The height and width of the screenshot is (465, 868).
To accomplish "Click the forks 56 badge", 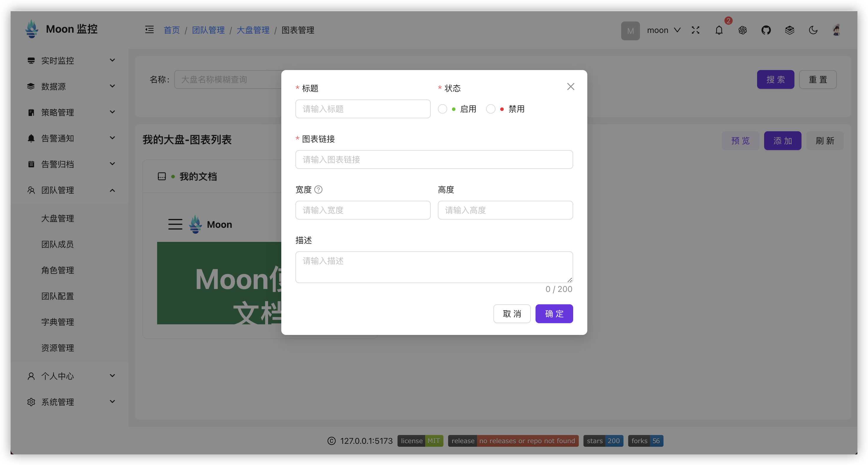I will pos(646,441).
